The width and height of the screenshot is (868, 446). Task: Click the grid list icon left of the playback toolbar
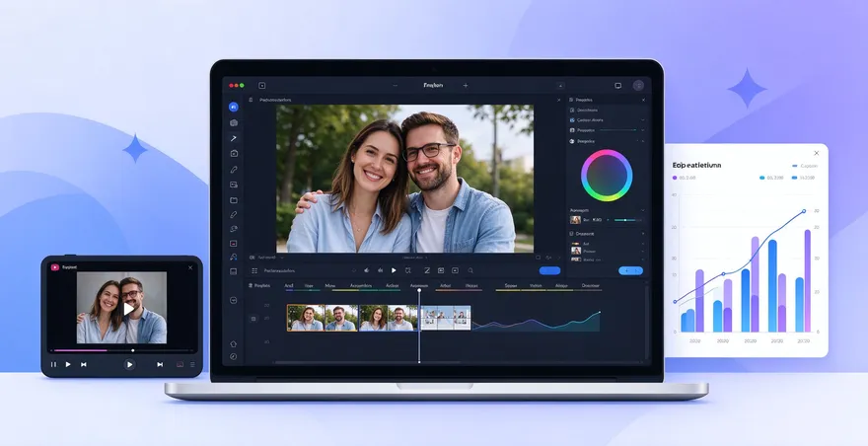point(254,271)
